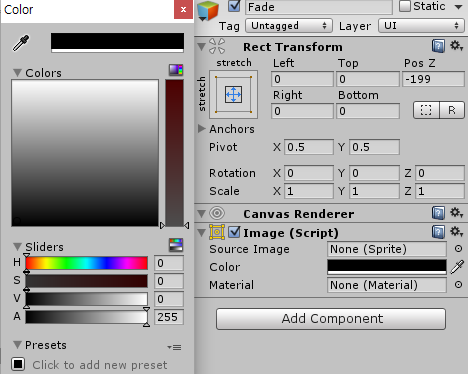Collapse the Canvas Renderer component
Screen dimensions: 468x374
[x=201, y=213]
